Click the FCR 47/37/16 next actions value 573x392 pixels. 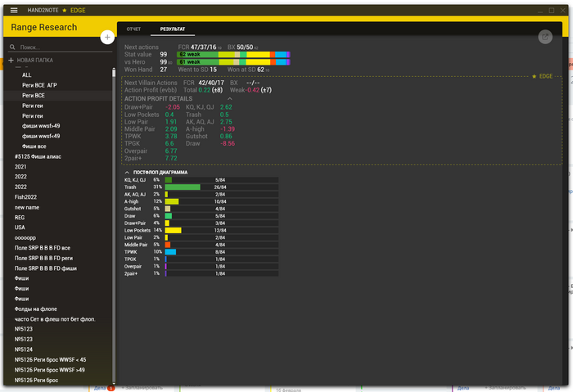point(203,47)
